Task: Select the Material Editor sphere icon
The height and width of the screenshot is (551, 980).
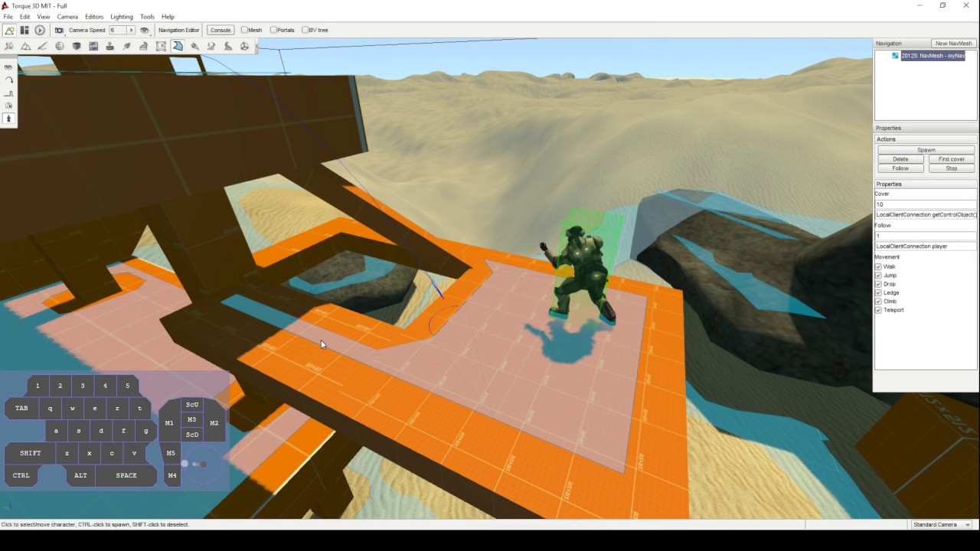Action: (x=60, y=46)
